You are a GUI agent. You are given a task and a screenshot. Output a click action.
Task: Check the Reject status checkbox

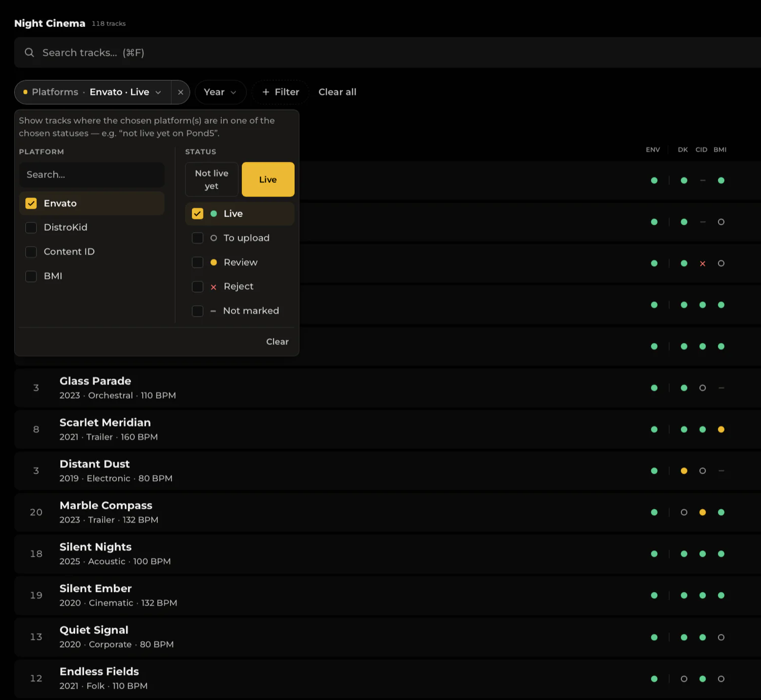[x=197, y=287]
